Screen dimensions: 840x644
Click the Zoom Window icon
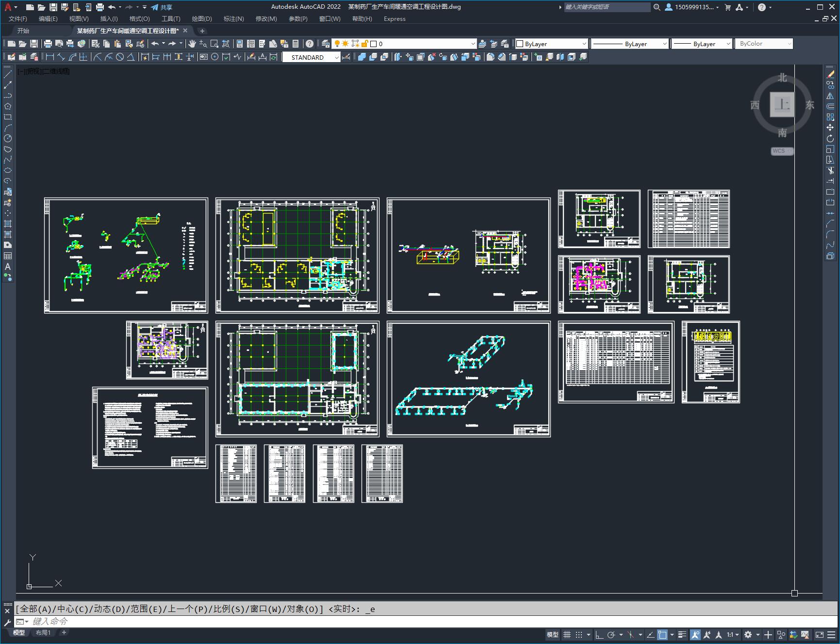[x=214, y=44]
